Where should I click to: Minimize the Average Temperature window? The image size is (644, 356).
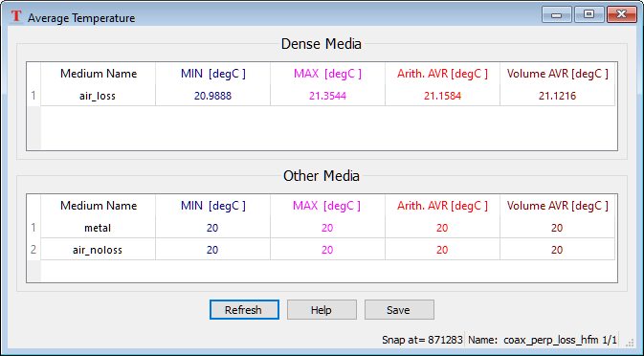[x=557, y=14]
